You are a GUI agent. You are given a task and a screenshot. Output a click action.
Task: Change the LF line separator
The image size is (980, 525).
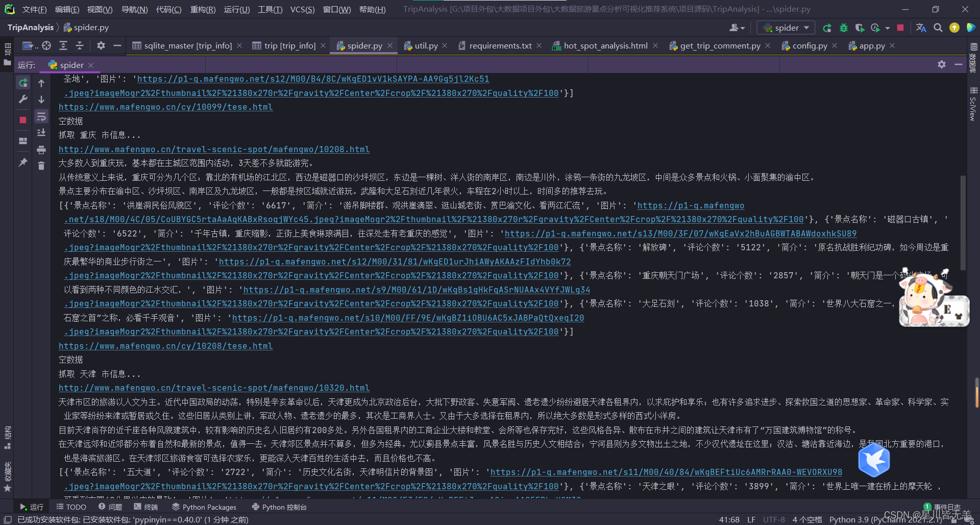click(751, 519)
